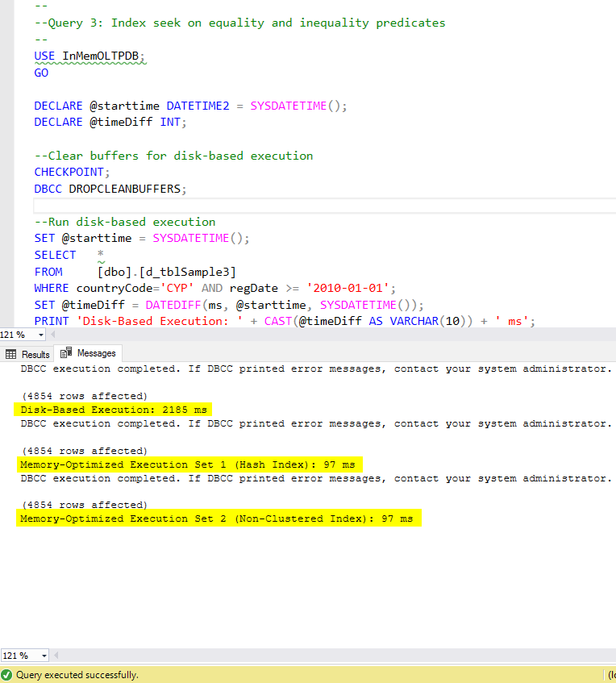This screenshot has width=616, height=683.
Task: Click the Messages tab document icon
Action: [x=66, y=352]
